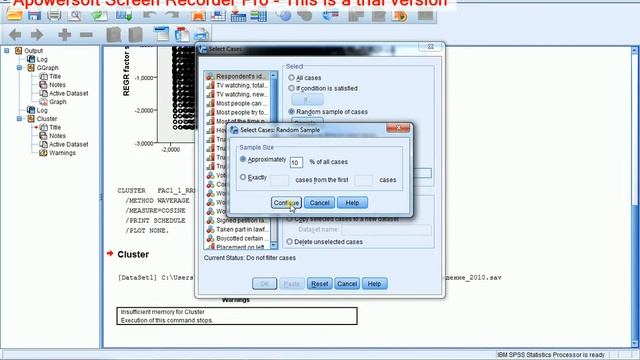The height and width of the screenshot is (360, 640).
Task: Select Graph item under GGraph
Action: (x=58, y=102)
